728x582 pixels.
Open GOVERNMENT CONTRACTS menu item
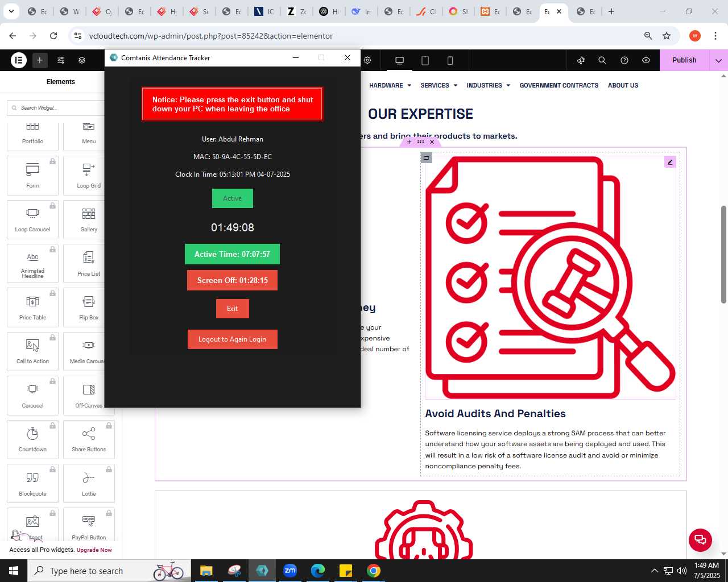click(559, 85)
